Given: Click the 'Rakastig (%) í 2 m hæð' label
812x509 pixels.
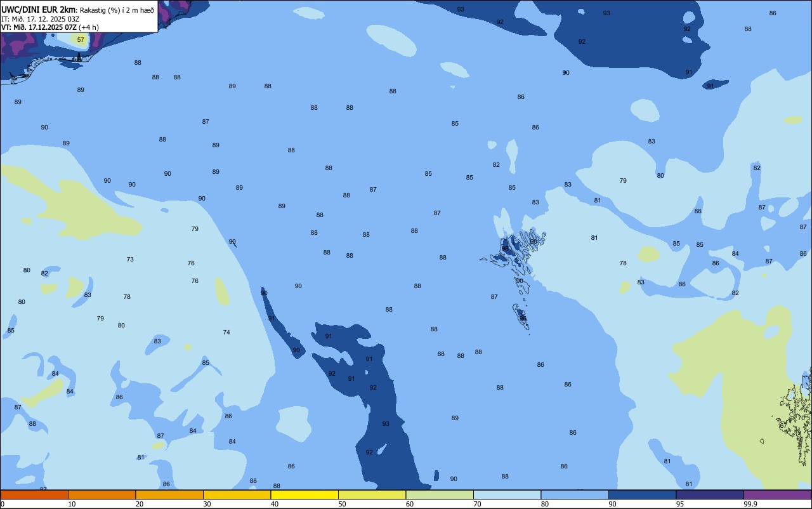Looking at the screenshot, I should (117, 10).
